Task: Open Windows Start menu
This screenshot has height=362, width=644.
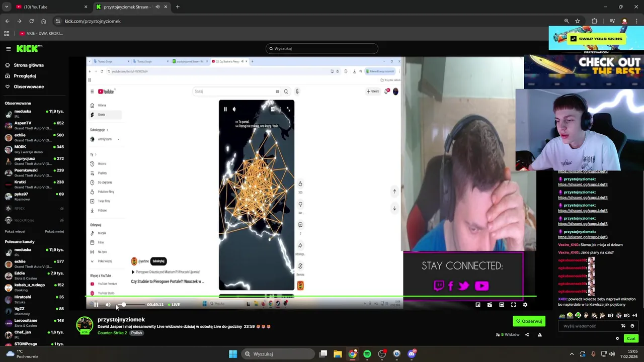Action: pyautogui.click(x=233, y=354)
